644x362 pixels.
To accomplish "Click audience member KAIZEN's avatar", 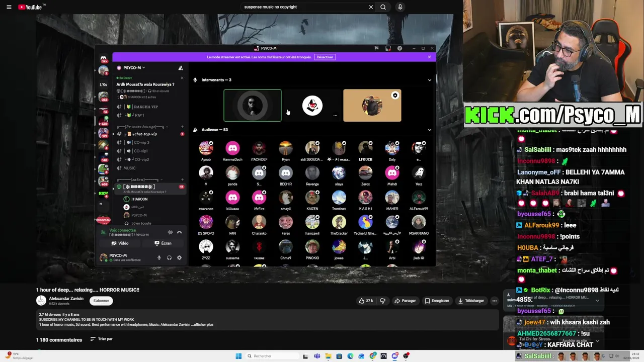I will coord(312,197).
